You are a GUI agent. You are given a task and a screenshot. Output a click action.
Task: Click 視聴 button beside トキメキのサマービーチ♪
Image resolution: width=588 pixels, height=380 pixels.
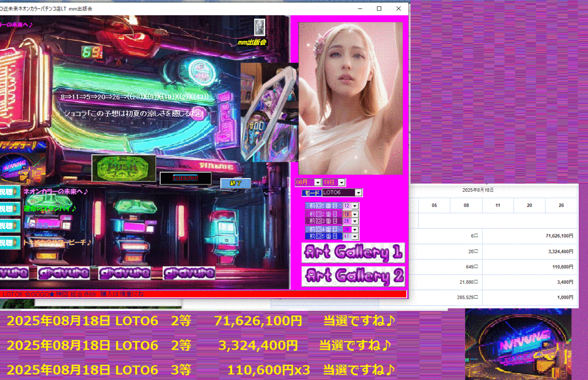10,242
